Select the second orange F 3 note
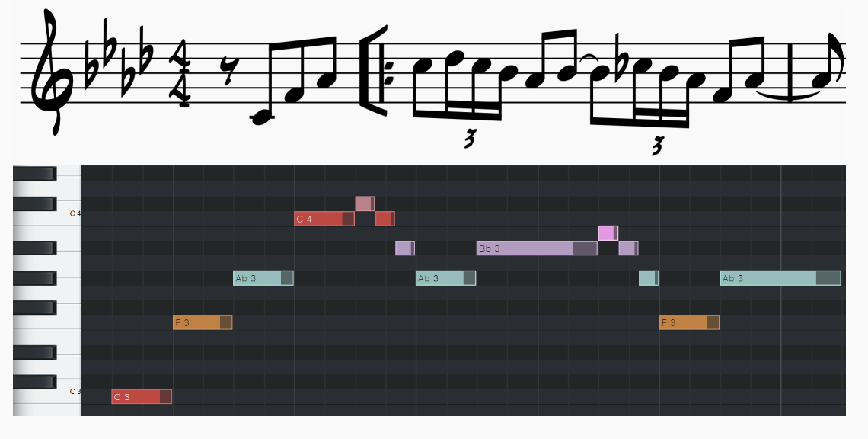 689,322
